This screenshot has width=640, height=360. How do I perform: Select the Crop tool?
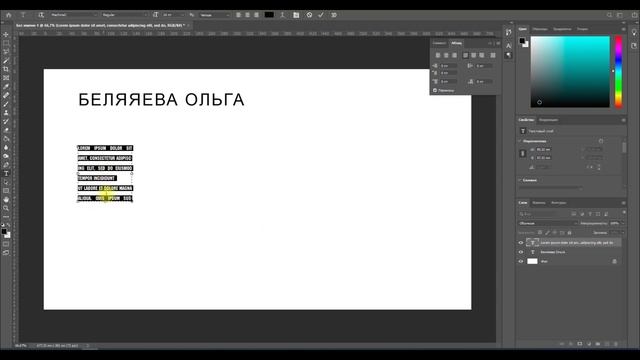[x=6, y=69]
